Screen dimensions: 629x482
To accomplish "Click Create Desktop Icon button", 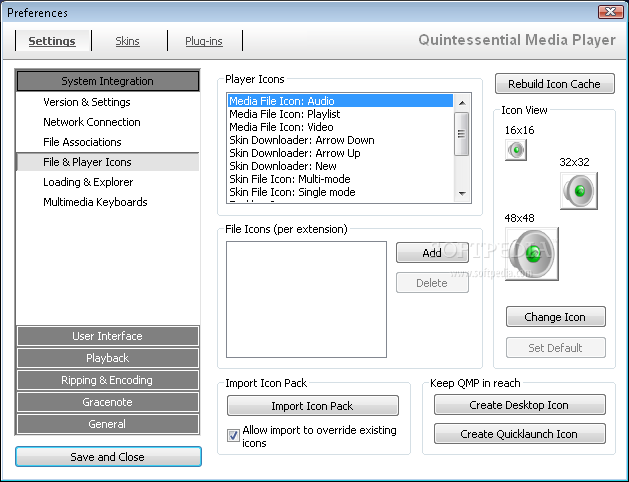I will [x=519, y=405].
